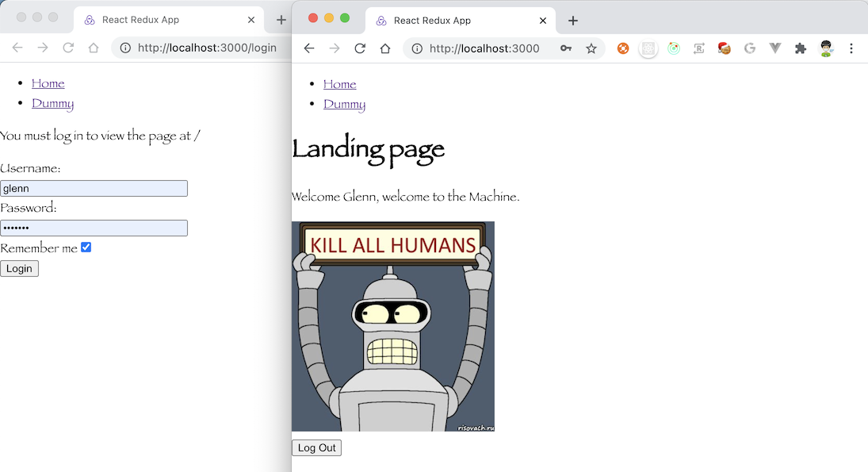Open a new tab in the login window
This screenshot has height=472, width=868.
tap(281, 20)
